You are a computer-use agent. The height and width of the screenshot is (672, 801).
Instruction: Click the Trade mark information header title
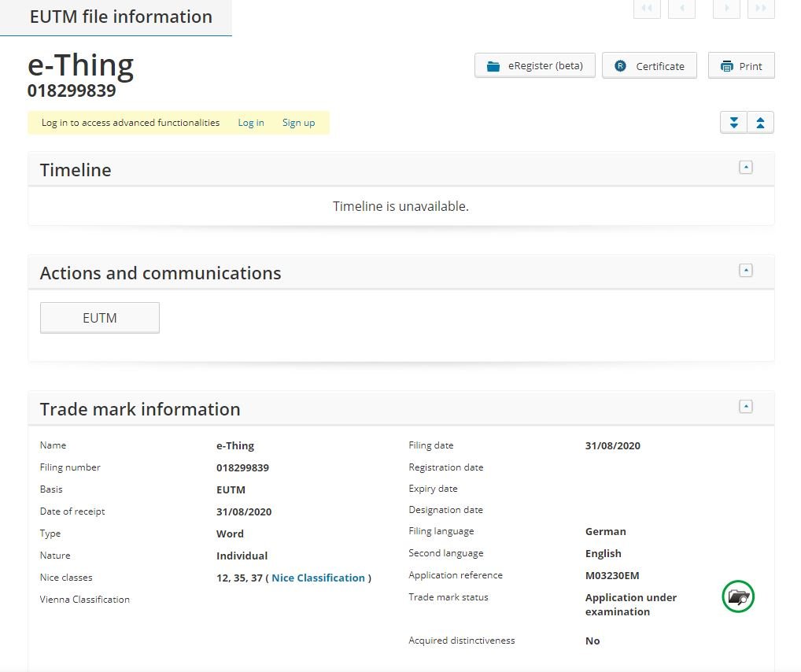coord(140,409)
